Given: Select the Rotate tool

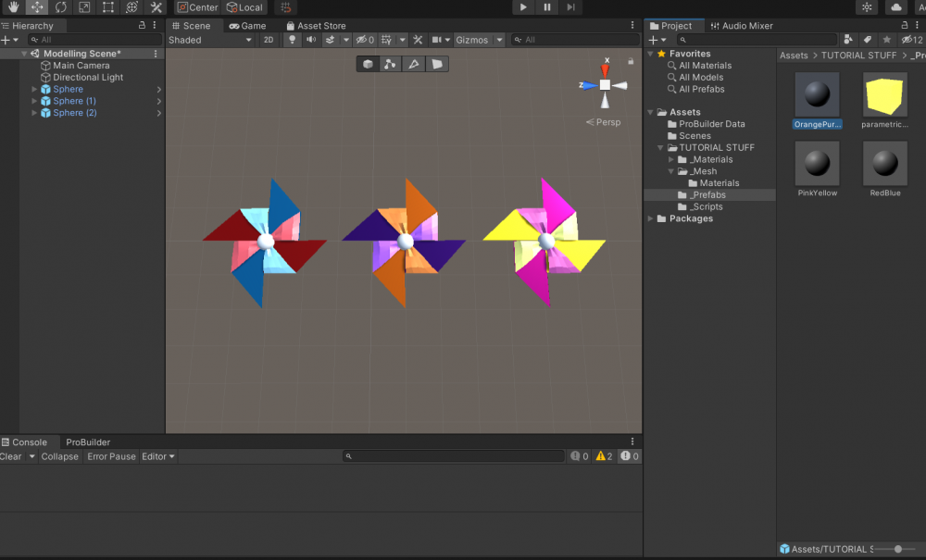Looking at the screenshot, I should (61, 7).
